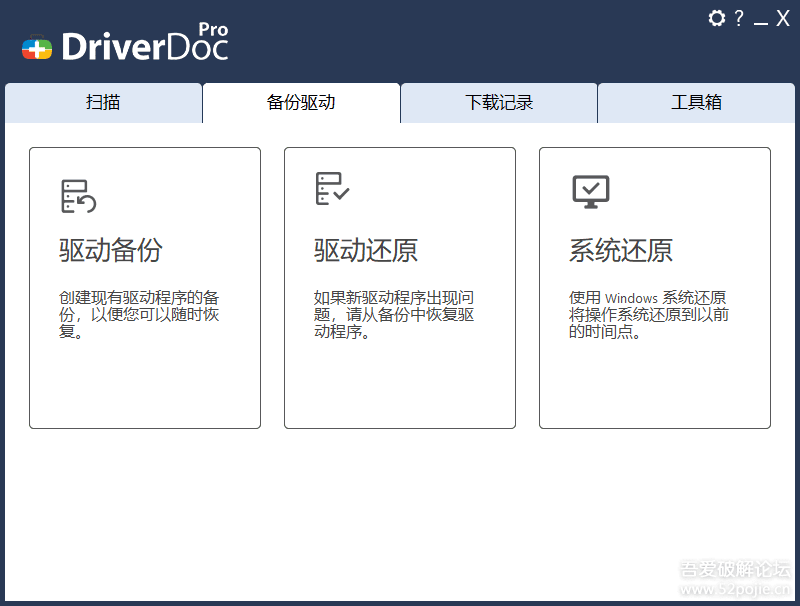Go to the 工具箱 tab
The image size is (800, 606).
(x=696, y=103)
